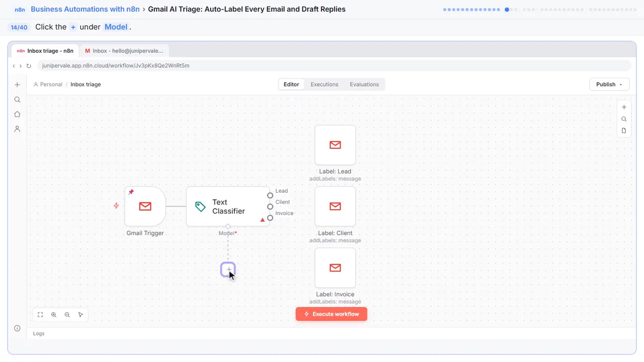Run the workflow with Execute workflow
644x362 pixels.
point(331,314)
